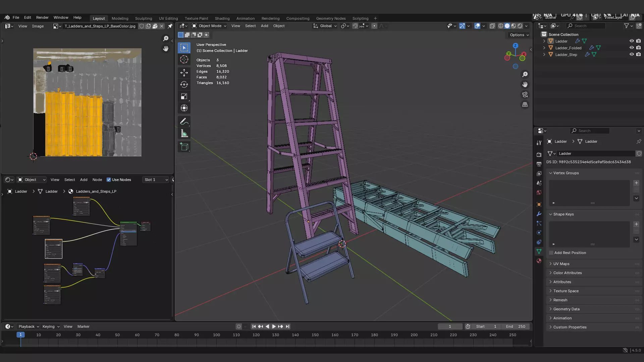This screenshot has width=644, height=362.
Task: Expand the Ladder_Step tree item
Action: click(x=544, y=54)
